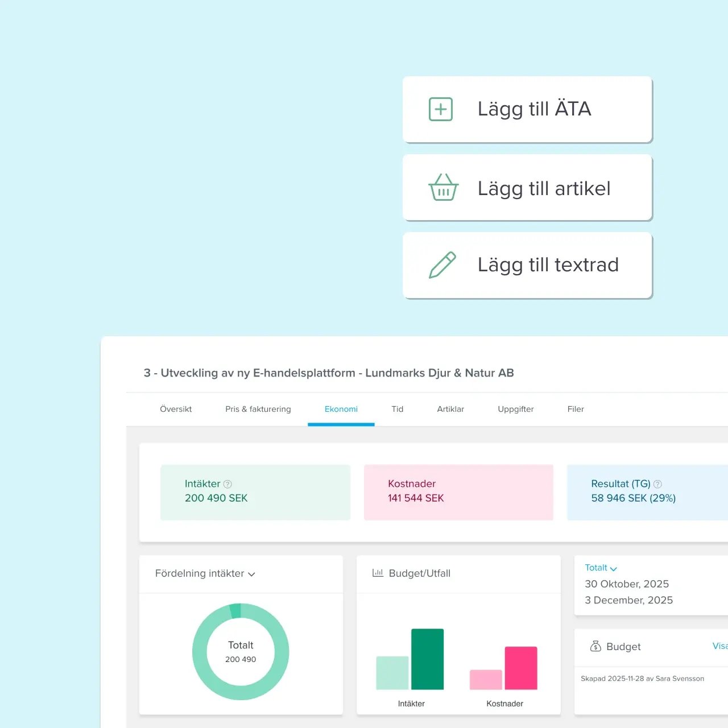Click help icon next to Resultat (TG)

657,484
